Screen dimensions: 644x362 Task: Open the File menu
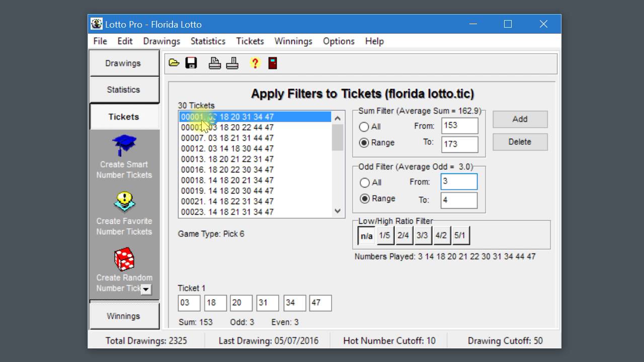[x=100, y=41]
